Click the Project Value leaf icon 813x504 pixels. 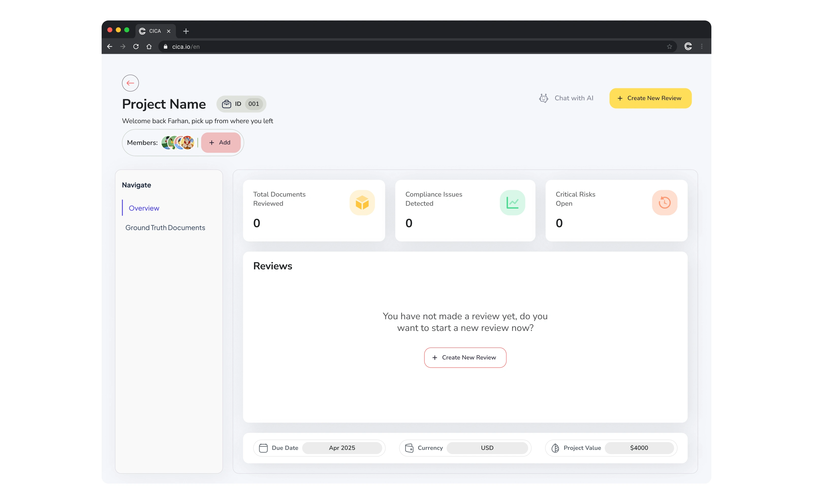[x=555, y=448]
